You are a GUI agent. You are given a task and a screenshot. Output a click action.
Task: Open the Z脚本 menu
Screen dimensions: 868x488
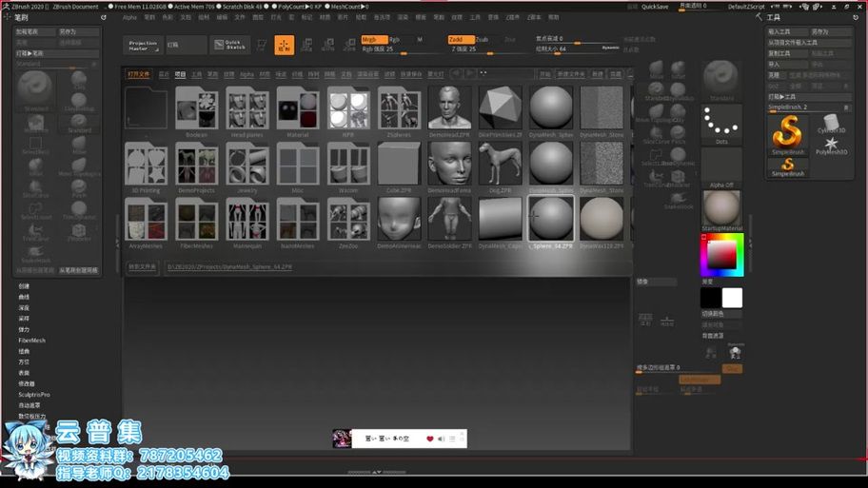coord(534,18)
